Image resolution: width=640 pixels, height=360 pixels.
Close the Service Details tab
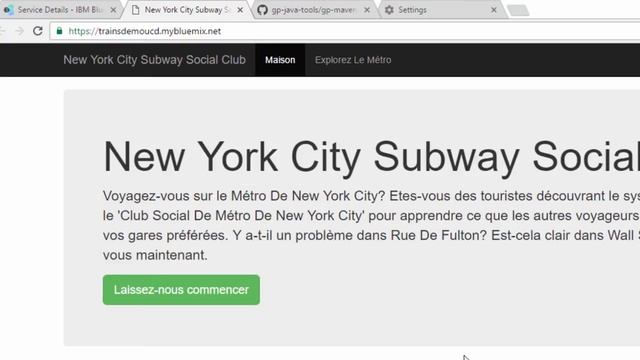[x=113, y=10]
